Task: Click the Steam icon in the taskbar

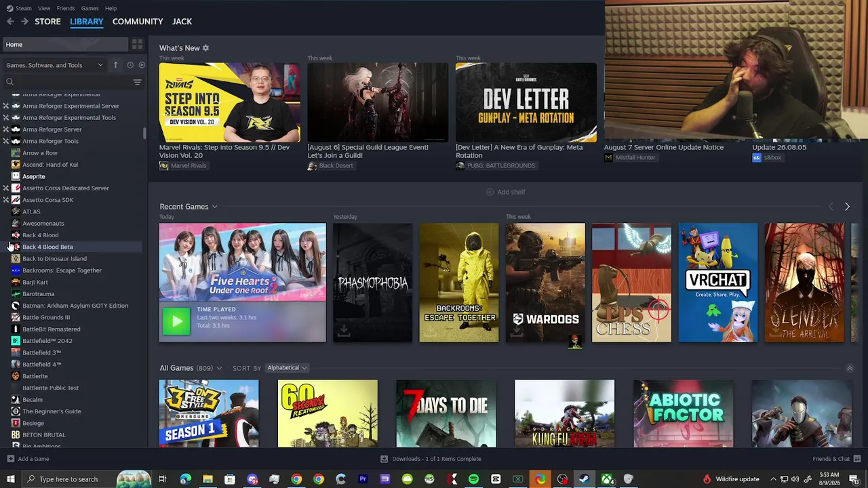Action: (584, 479)
